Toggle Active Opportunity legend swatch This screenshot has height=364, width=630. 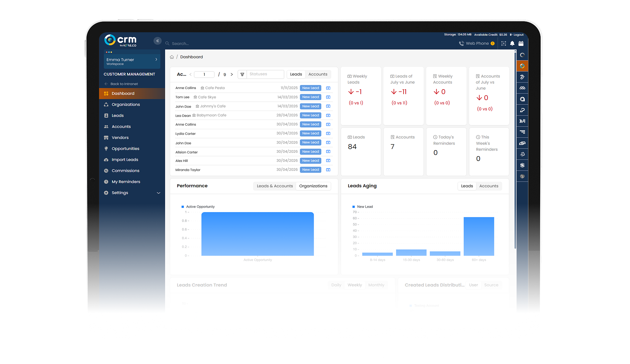[183, 207]
